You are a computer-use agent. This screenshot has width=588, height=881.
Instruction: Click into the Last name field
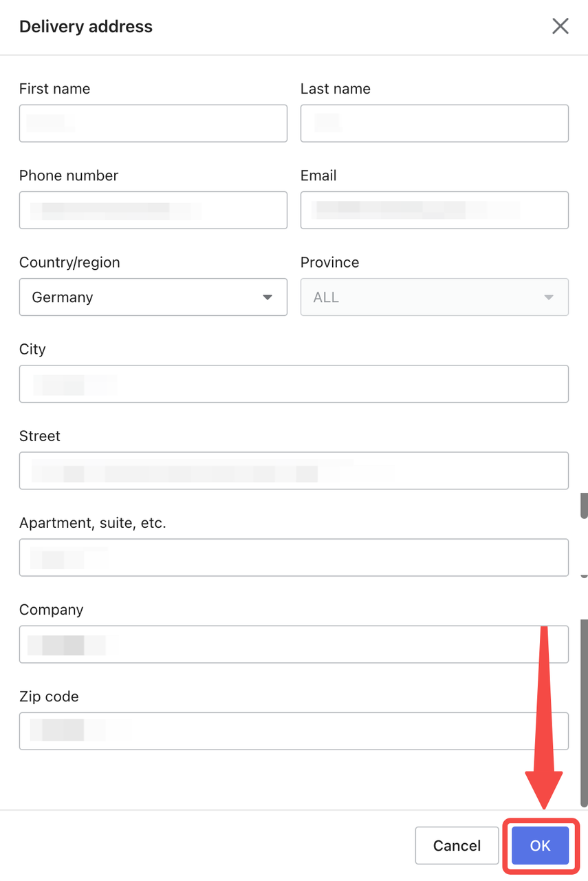pos(434,123)
